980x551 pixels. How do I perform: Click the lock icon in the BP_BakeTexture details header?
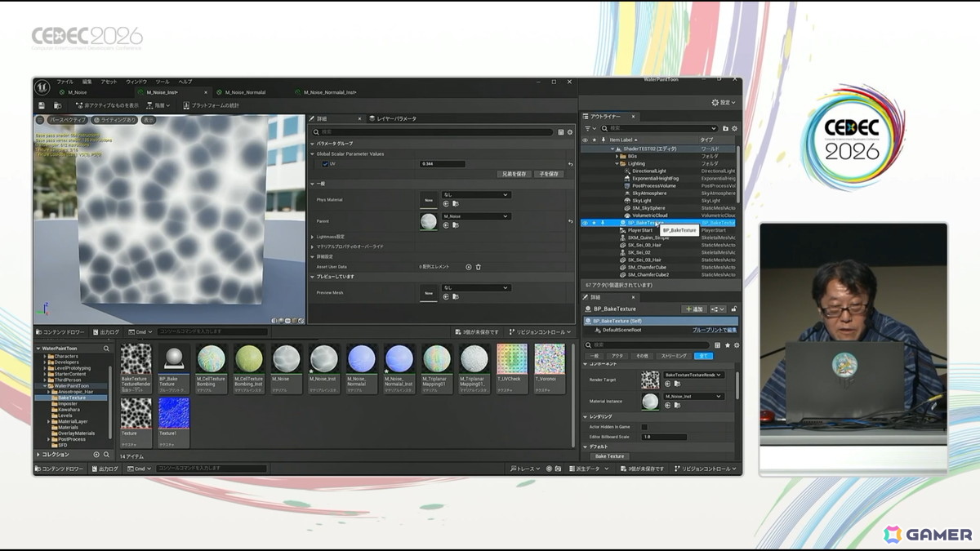coord(734,309)
